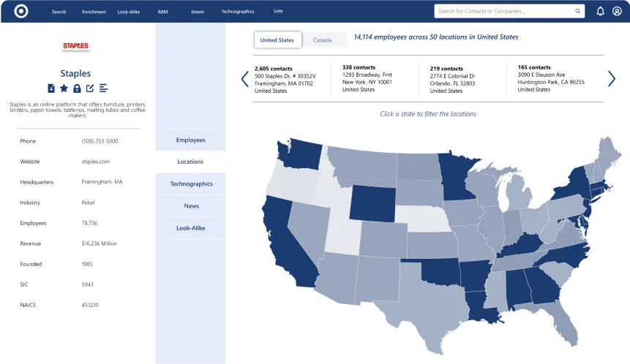The width and height of the screenshot is (630, 364).
Task: Open the Enrichment menu item
Action: coord(94,12)
